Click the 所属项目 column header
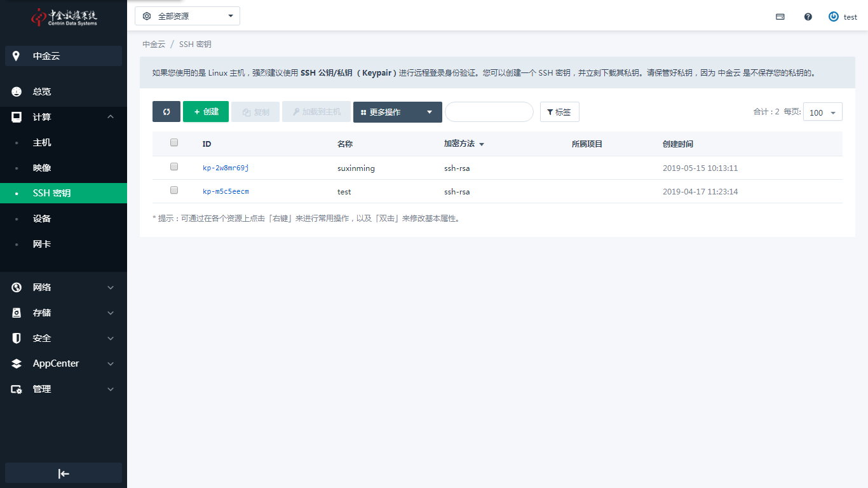The image size is (868, 488). (587, 144)
